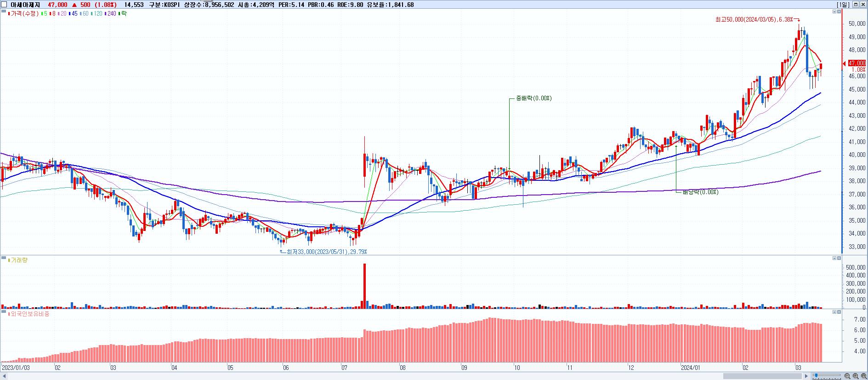This screenshot has height=380, width=868.
Task: Close the chart window with X icon
Action: pos(863,5)
